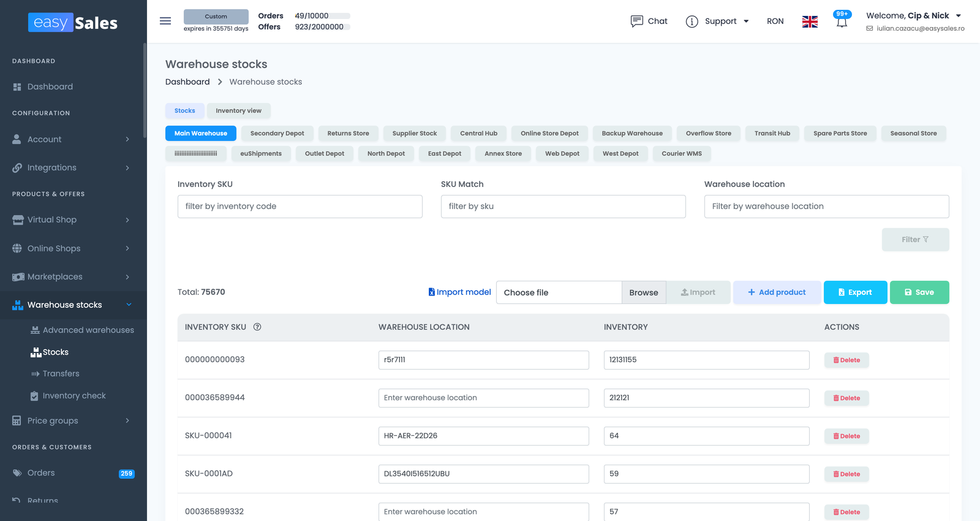
Task: Click the UK flag language icon
Action: point(810,21)
